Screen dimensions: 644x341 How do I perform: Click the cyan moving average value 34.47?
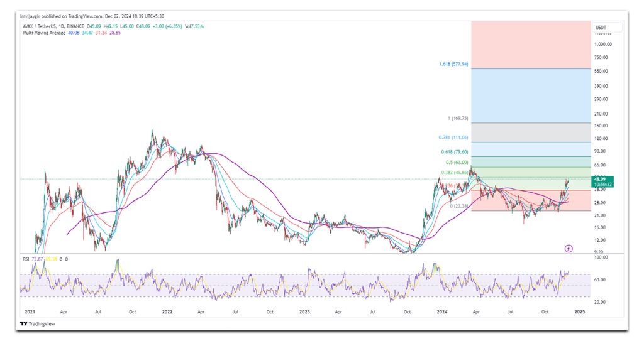pos(87,33)
